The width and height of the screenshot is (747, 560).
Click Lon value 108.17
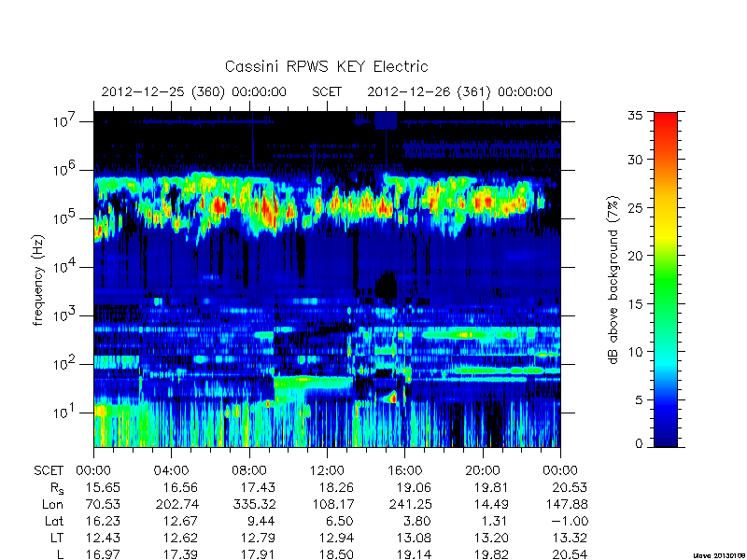click(332, 504)
